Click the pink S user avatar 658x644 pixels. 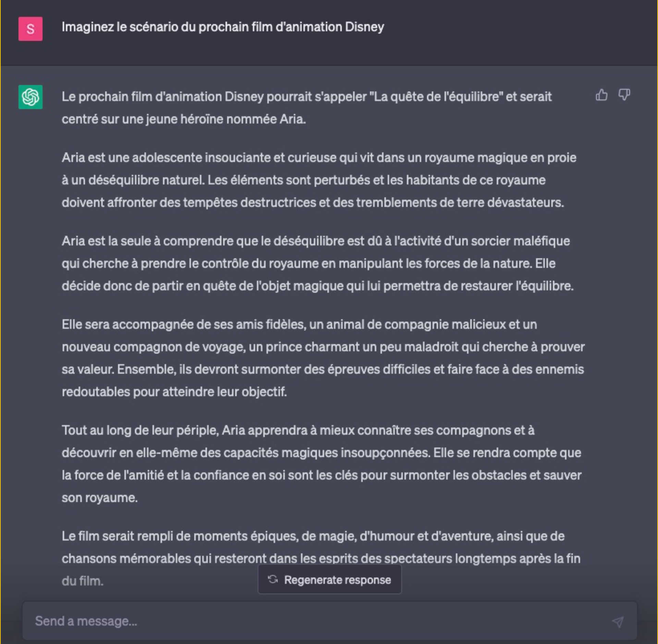[x=31, y=29]
